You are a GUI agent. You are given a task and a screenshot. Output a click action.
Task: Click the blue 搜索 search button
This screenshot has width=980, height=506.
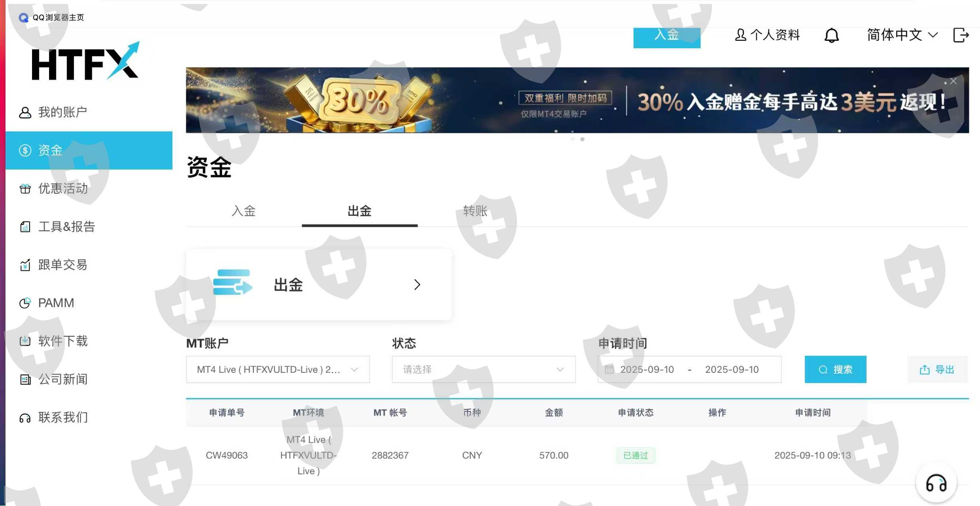[835, 369]
